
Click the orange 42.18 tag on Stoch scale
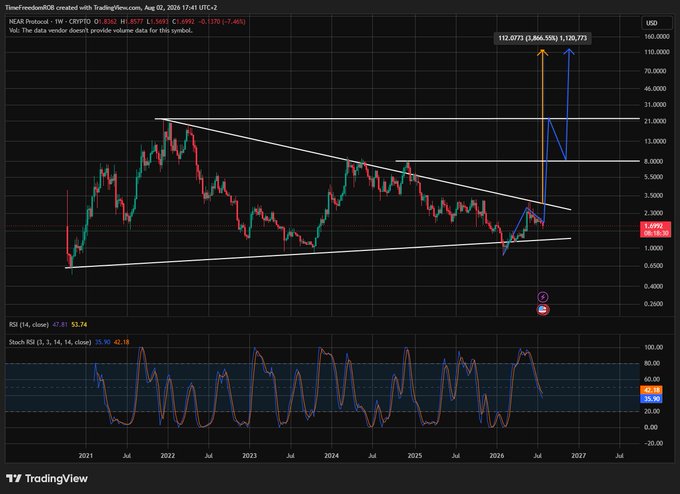click(x=651, y=390)
